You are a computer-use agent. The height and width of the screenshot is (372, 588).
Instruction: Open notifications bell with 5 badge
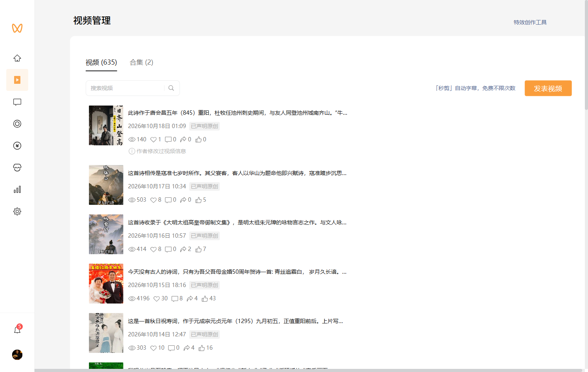(x=17, y=330)
